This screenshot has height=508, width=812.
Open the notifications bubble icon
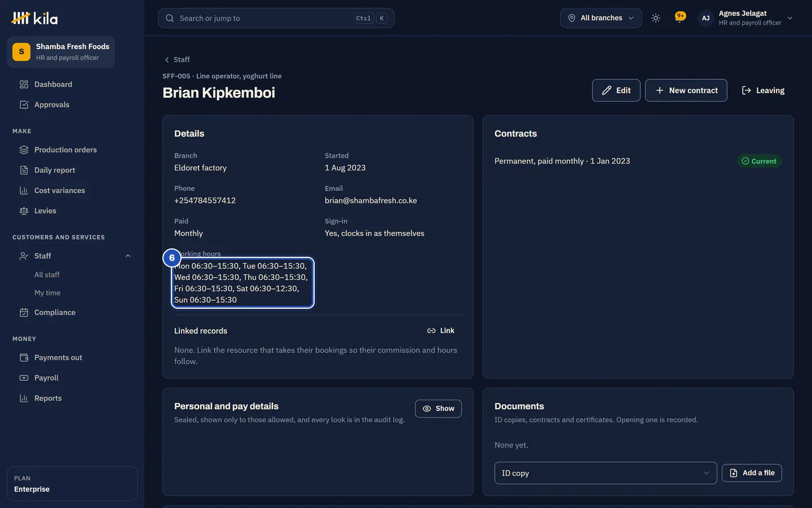680,17
